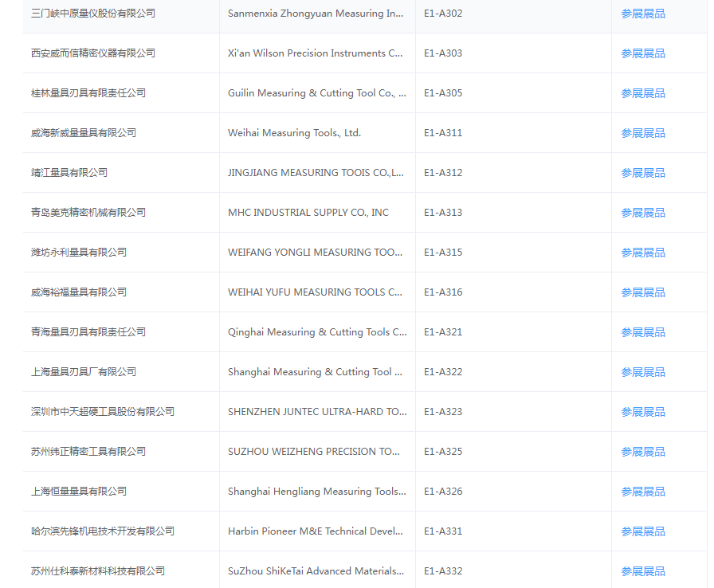This screenshot has height=588, width=714.
Task: Select company name 深圳市中天超硬工具股份有限公司
Action: pyautogui.click(x=103, y=411)
